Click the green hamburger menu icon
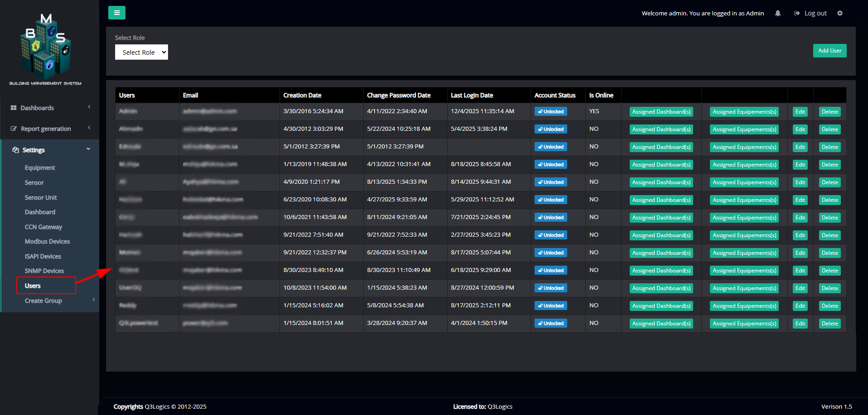 point(116,13)
